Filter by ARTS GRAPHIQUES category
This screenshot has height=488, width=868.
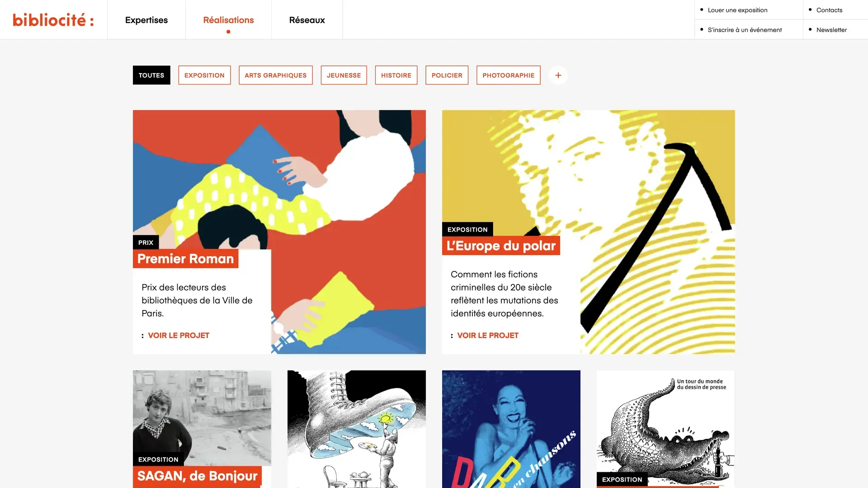point(276,75)
